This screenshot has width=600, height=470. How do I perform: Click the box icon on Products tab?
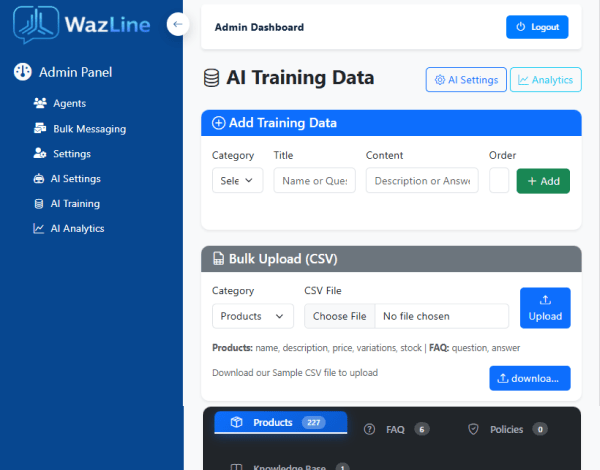point(236,422)
